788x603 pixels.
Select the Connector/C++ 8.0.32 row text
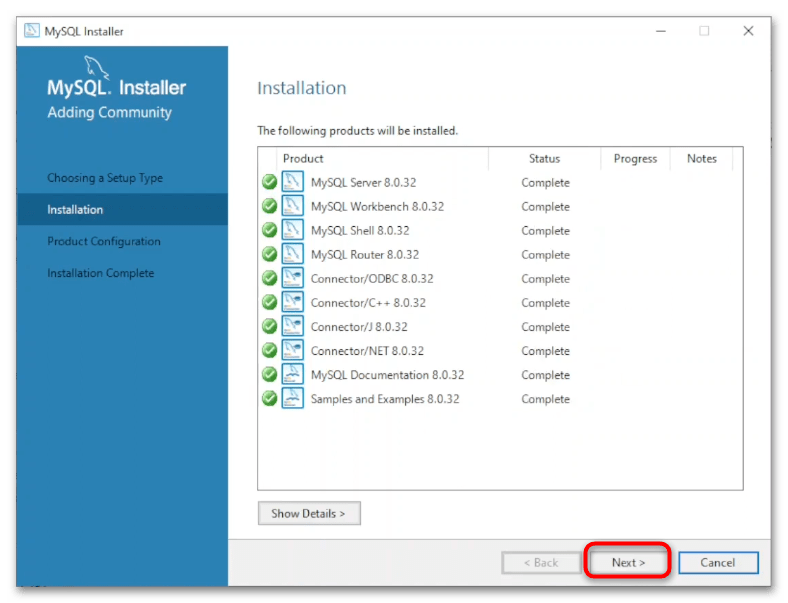click(x=368, y=303)
